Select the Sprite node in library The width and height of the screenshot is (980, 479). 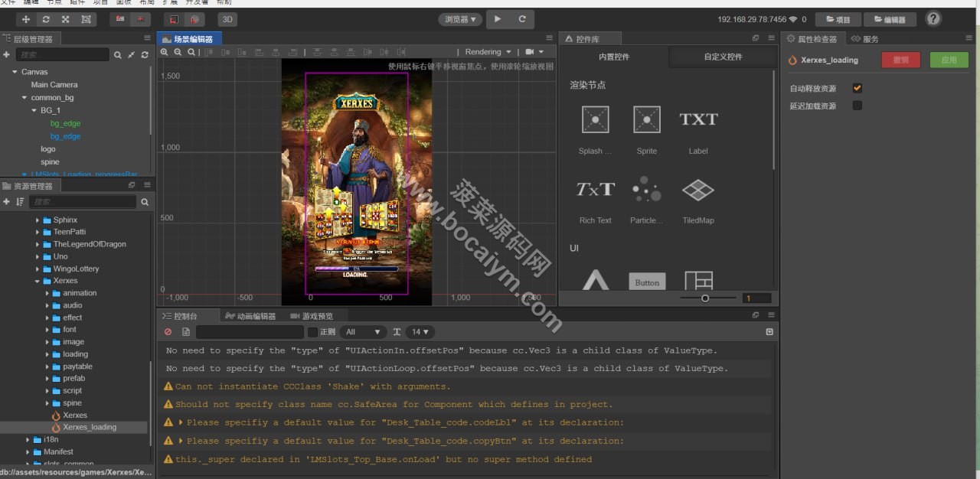(647, 119)
